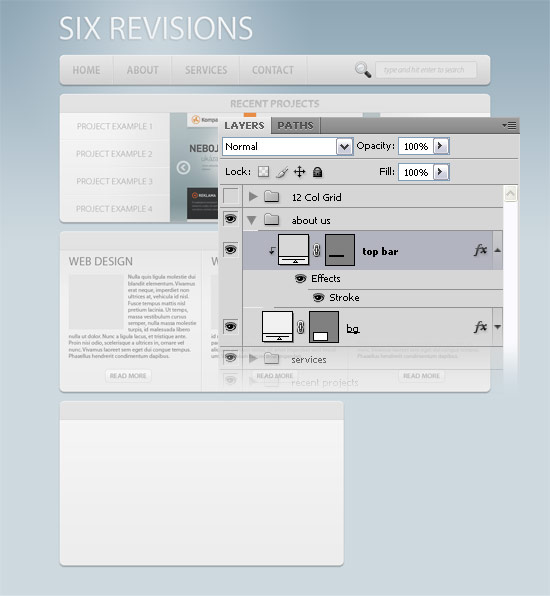Select PROJECT EXAMPLE 2

tap(114, 154)
